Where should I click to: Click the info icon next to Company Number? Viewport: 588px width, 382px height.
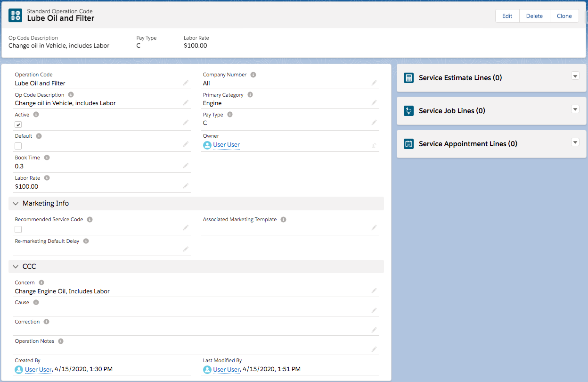(253, 75)
